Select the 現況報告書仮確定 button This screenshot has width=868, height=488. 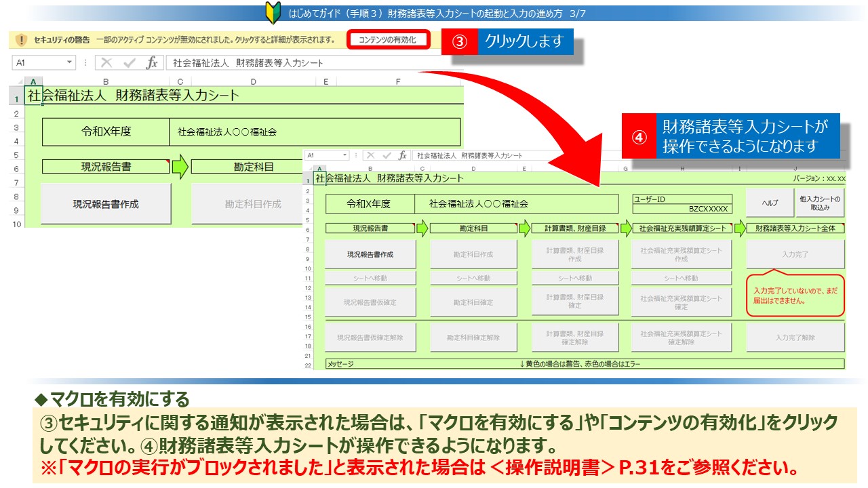[370, 302]
